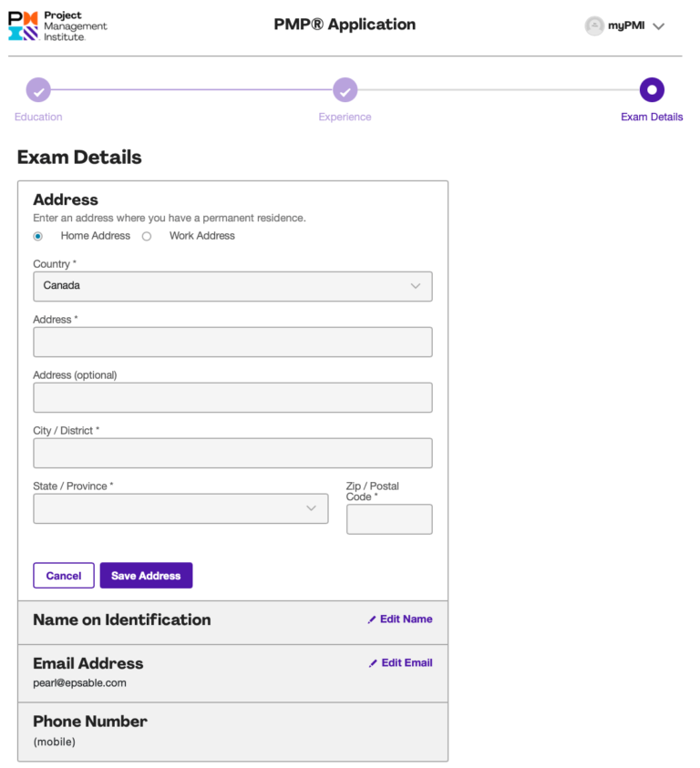This screenshot has width=700, height=768.
Task: Click the myPMI profile avatar icon
Action: (x=593, y=26)
